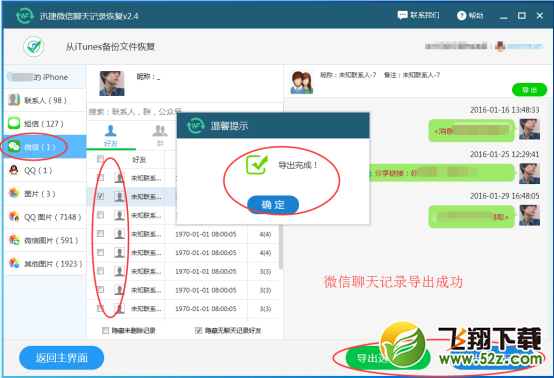The height and width of the screenshot is (378, 554).
Task: Click the message bubble dated 2016-01-16
Action: 472,131
